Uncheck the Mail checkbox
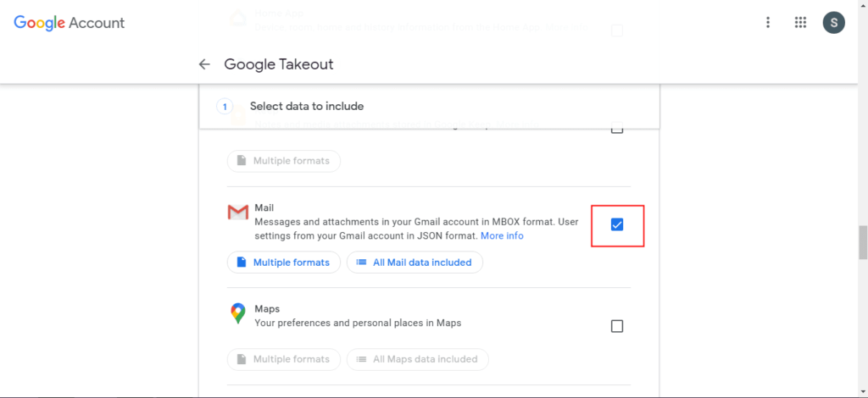 [x=617, y=224]
